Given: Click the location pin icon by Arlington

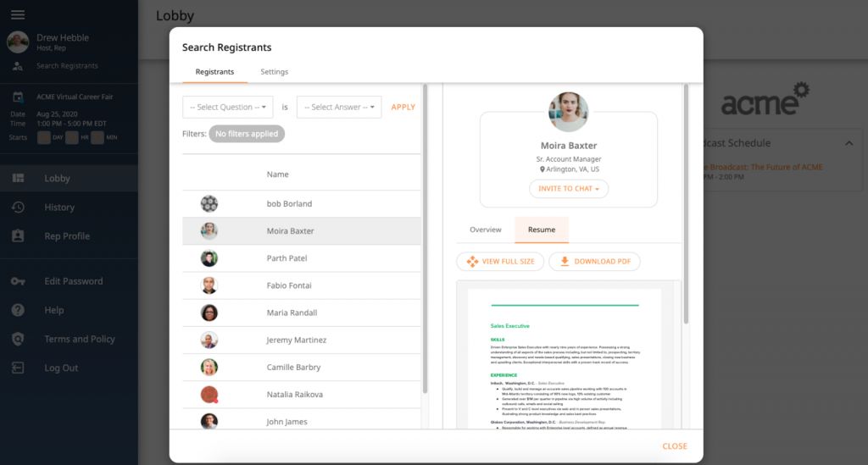Looking at the screenshot, I should click(542, 169).
